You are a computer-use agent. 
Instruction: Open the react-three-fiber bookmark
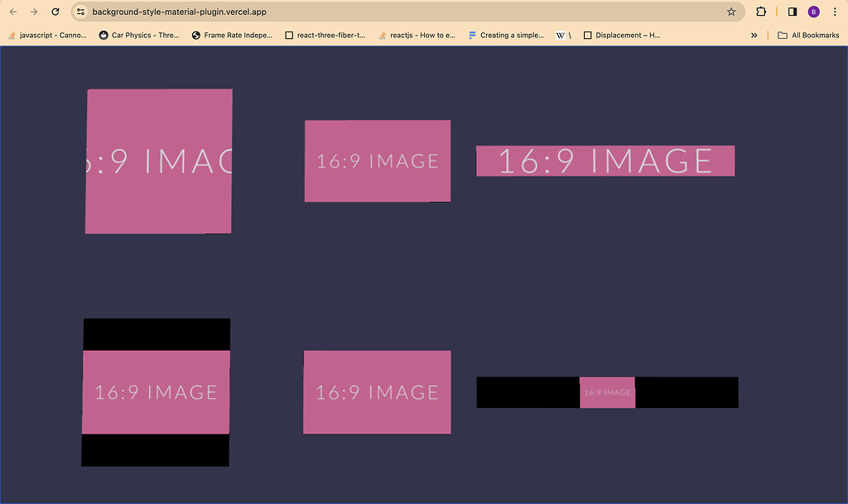[x=325, y=35]
